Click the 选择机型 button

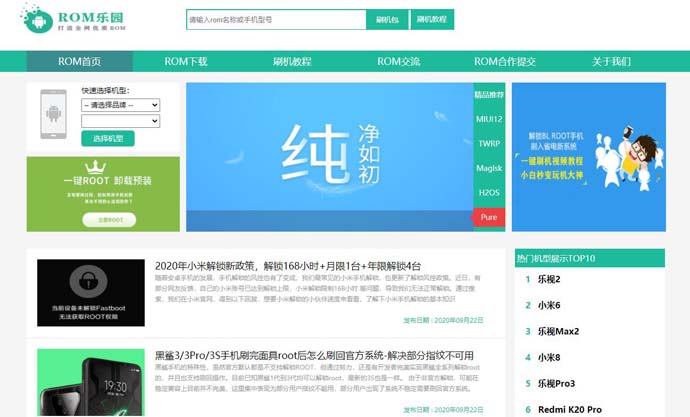(x=108, y=139)
